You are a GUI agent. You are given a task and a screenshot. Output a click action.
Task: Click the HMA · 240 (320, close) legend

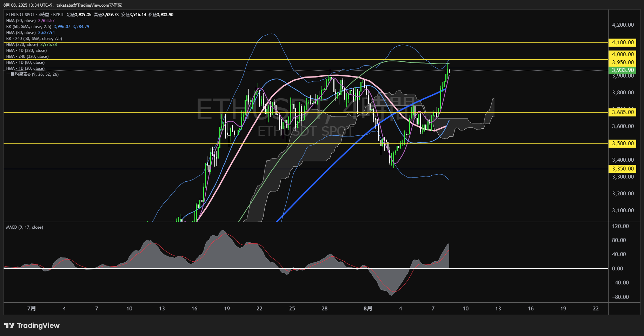[27, 56]
